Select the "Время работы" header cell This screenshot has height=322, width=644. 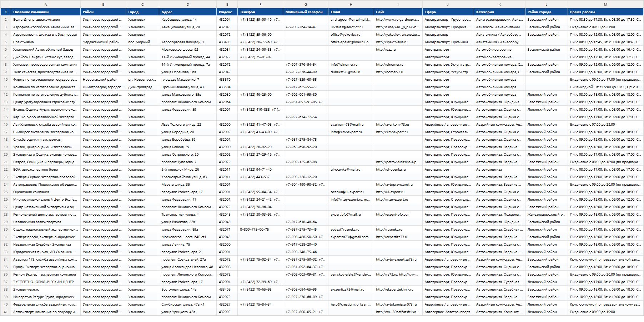(605, 12)
